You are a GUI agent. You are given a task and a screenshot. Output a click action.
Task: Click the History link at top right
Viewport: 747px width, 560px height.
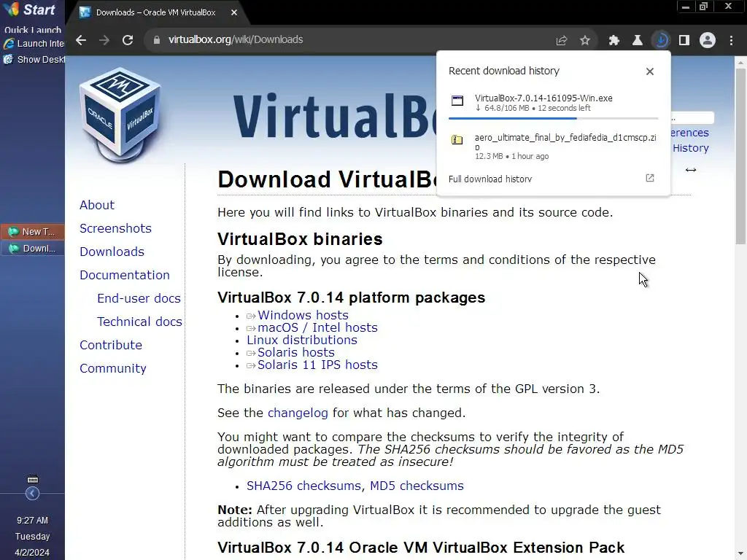(691, 148)
